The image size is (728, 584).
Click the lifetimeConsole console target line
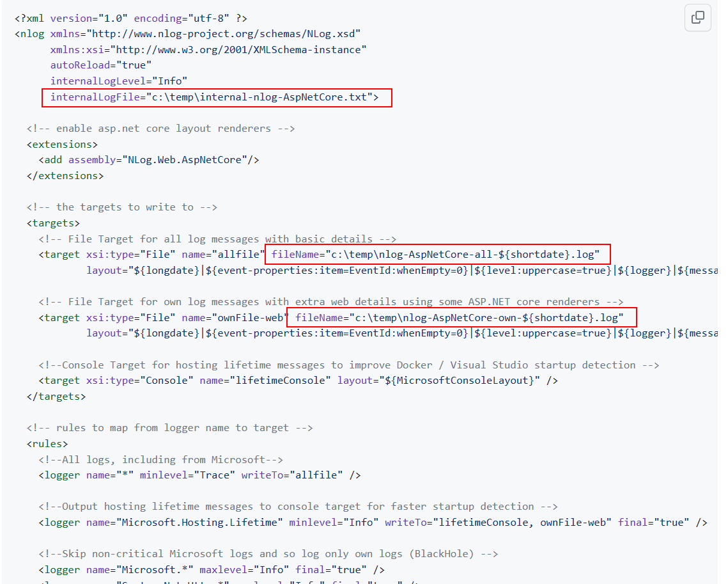[x=298, y=381]
